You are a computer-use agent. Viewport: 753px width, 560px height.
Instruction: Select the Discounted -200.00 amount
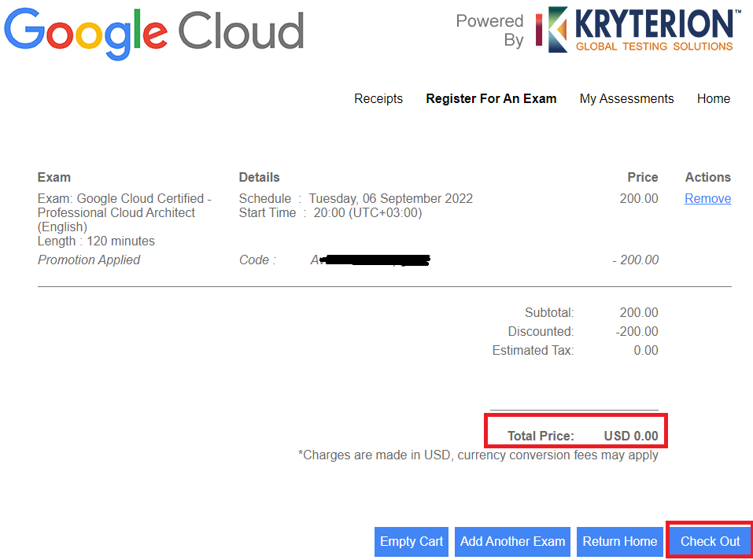pos(637,331)
